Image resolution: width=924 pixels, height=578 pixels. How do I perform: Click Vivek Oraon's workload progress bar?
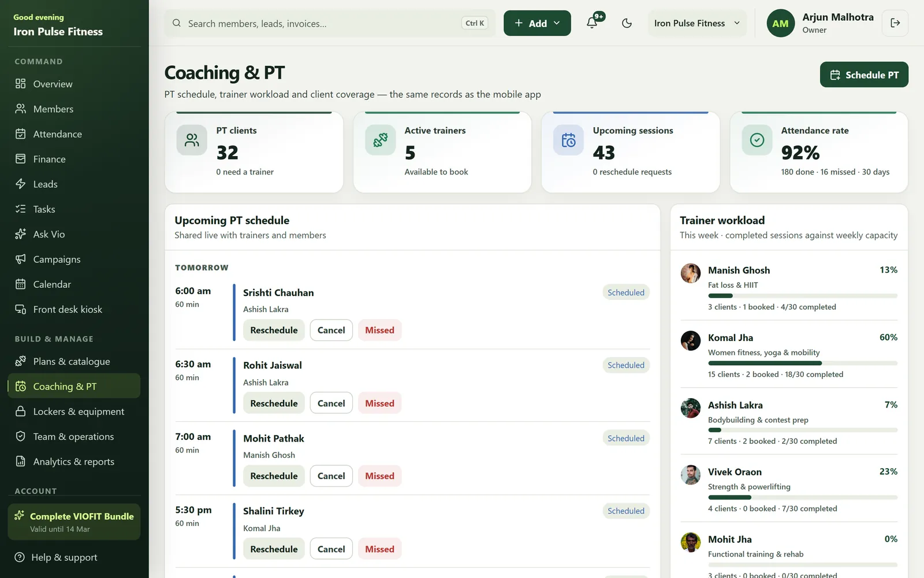[x=803, y=498]
